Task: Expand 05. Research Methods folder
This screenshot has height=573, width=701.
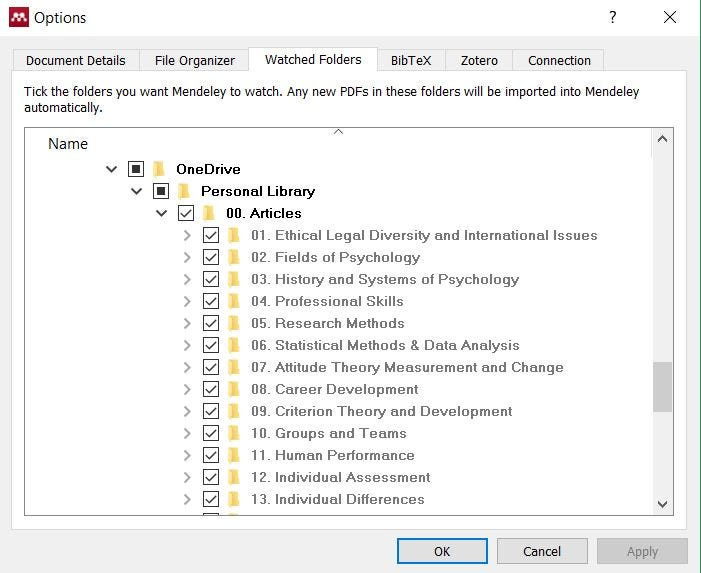Action: click(x=187, y=323)
